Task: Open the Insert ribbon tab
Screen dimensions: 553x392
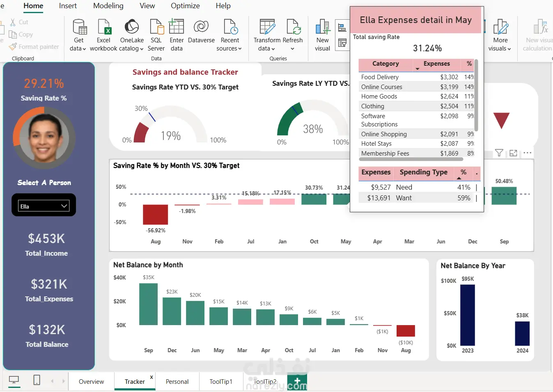Action: point(68,6)
